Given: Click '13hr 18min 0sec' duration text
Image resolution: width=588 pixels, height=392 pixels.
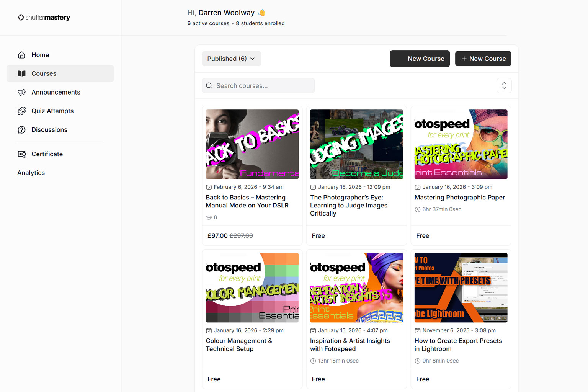Looking at the screenshot, I should coord(338,361).
